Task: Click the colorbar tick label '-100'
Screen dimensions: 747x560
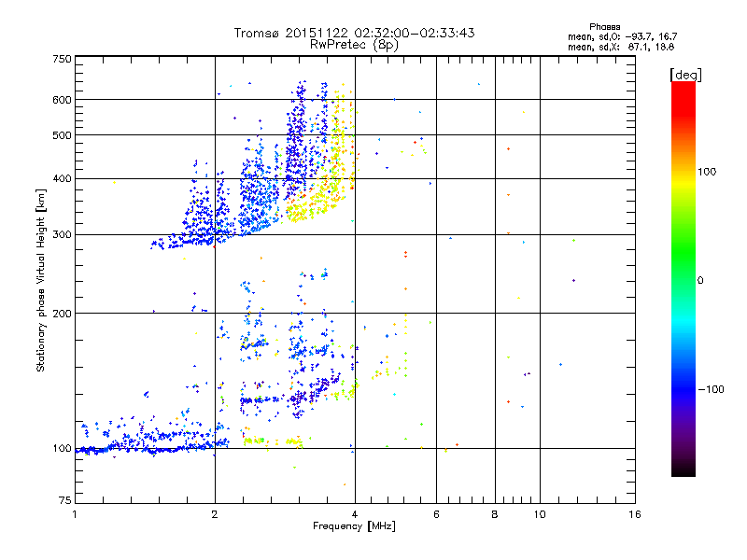Action: click(x=711, y=389)
